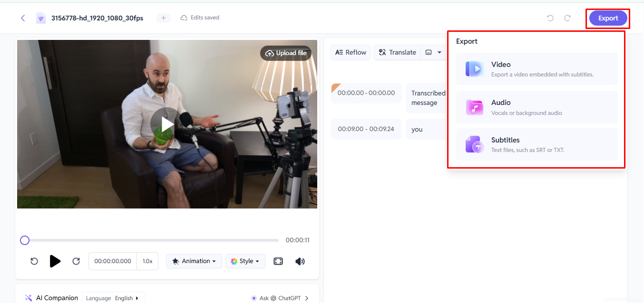Image resolution: width=644 pixels, height=303 pixels.
Task: Toggle fullscreen video view
Action: 278,261
